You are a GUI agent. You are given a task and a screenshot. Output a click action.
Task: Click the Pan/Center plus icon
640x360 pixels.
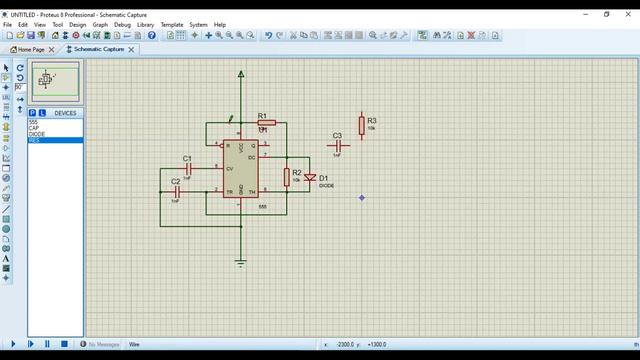pos(209,36)
